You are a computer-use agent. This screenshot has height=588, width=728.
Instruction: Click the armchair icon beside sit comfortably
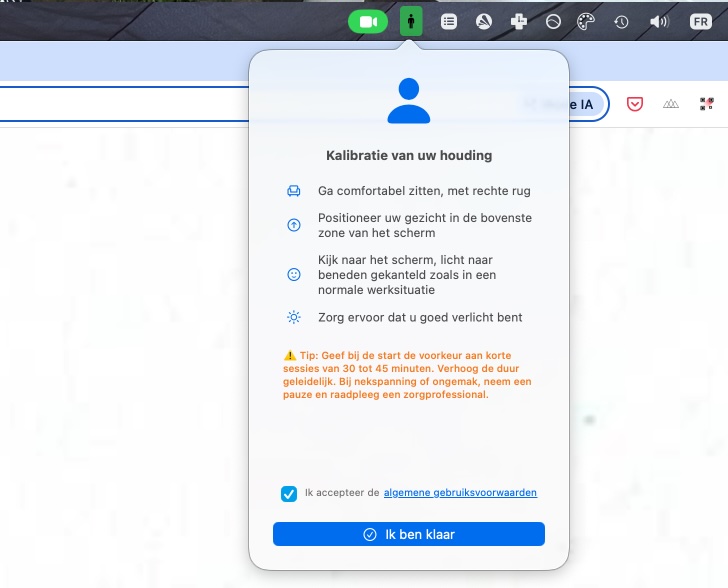click(x=293, y=191)
